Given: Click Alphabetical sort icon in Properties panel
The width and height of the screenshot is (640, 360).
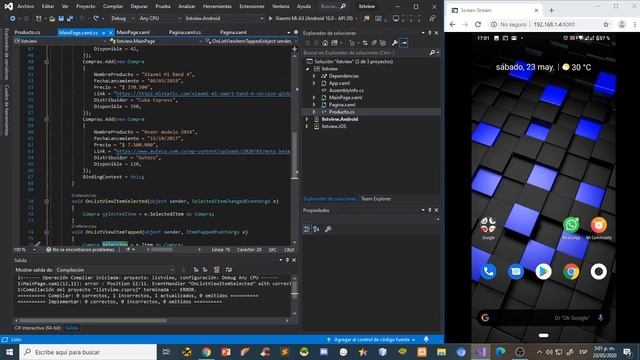Looking at the screenshot, I should tap(316, 229).
